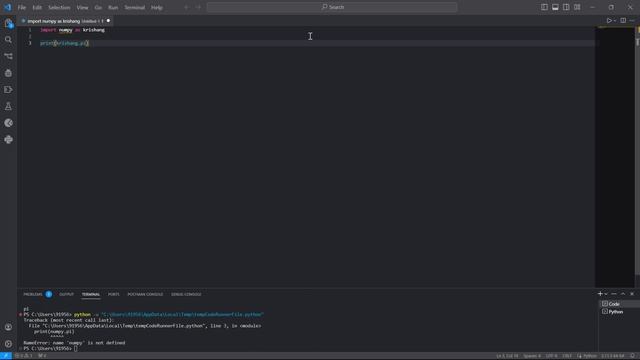Run Python file with the play button
Image resolution: width=640 pixels, height=360 pixels.
[x=609, y=20]
